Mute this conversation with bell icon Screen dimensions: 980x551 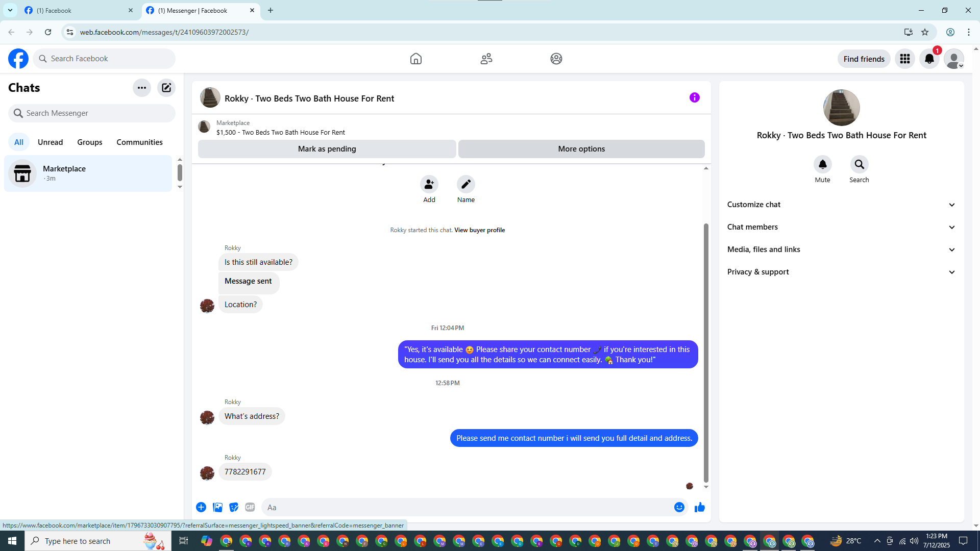[x=822, y=164]
